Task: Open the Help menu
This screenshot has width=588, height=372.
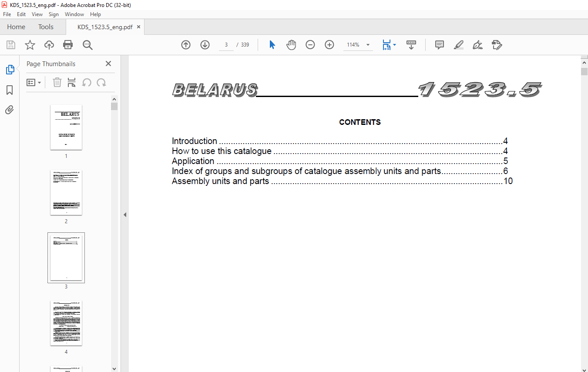Action: (x=95, y=14)
